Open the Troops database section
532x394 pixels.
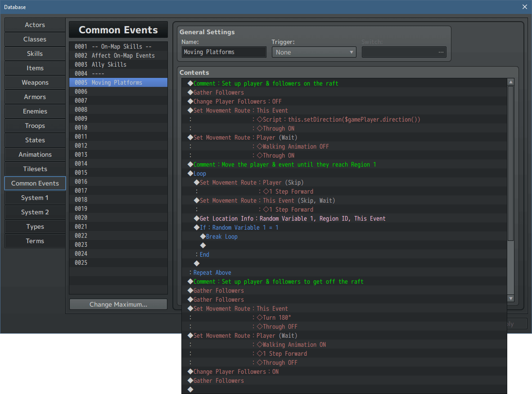pyautogui.click(x=35, y=126)
